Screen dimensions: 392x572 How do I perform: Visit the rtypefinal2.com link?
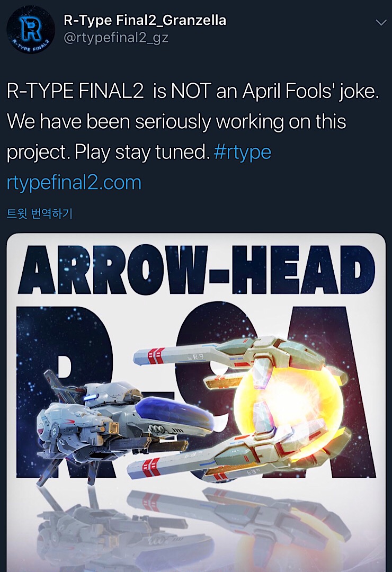point(74,182)
